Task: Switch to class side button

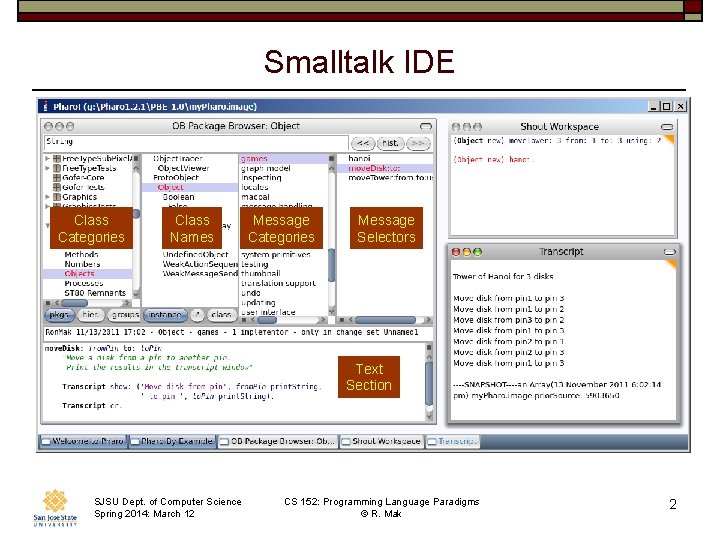Action: click(x=221, y=315)
